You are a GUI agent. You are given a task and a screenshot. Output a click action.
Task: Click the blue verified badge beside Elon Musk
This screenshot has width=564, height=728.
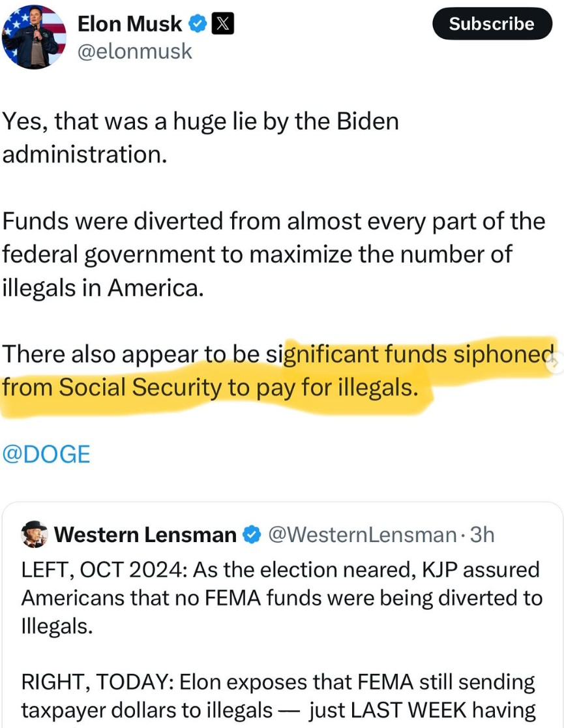pos(197,24)
